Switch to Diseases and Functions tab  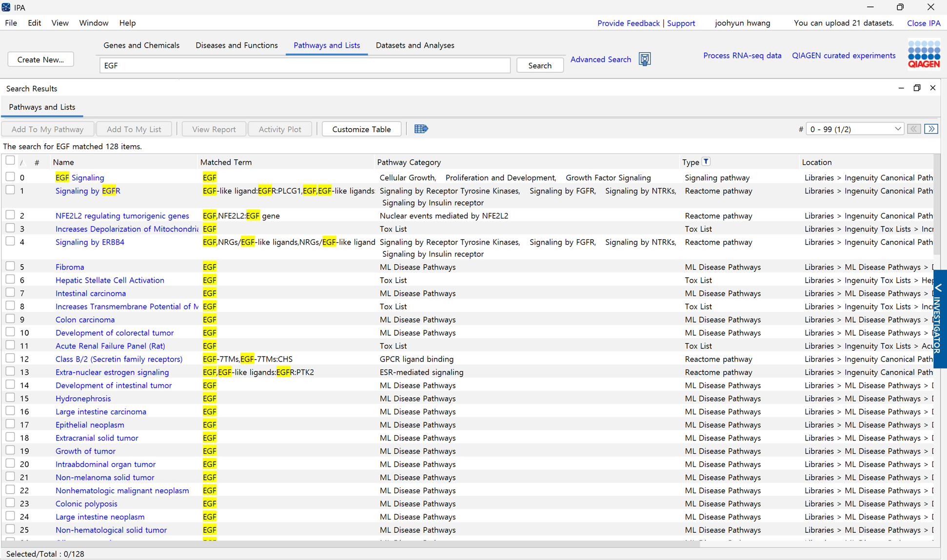[x=237, y=45]
